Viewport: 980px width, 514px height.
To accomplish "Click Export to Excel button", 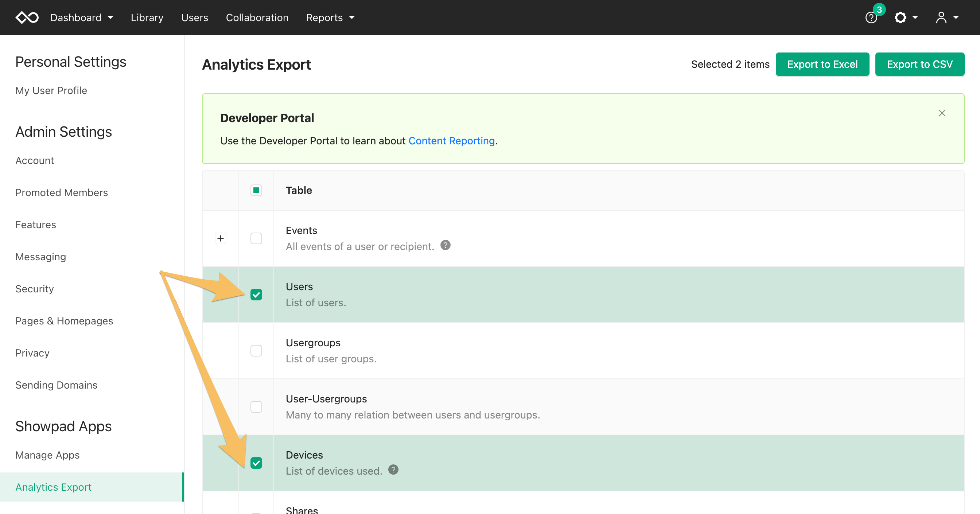I will click(822, 64).
